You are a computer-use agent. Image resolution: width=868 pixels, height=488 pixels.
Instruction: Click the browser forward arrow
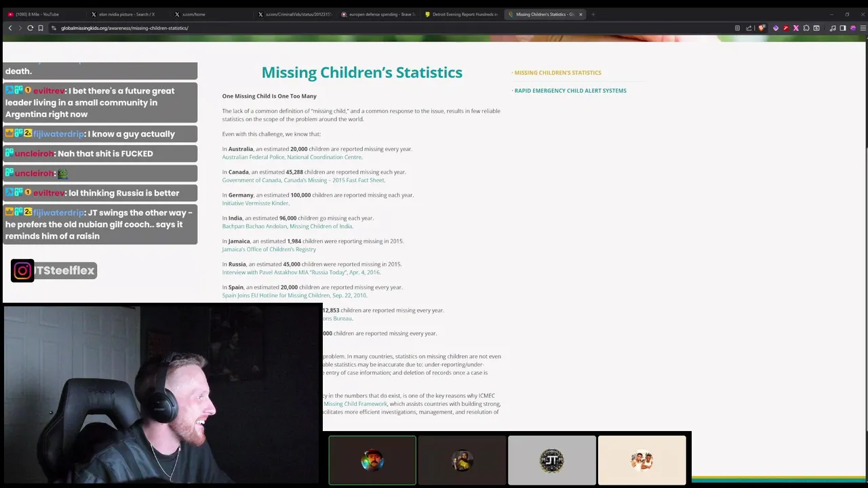tap(20, 28)
